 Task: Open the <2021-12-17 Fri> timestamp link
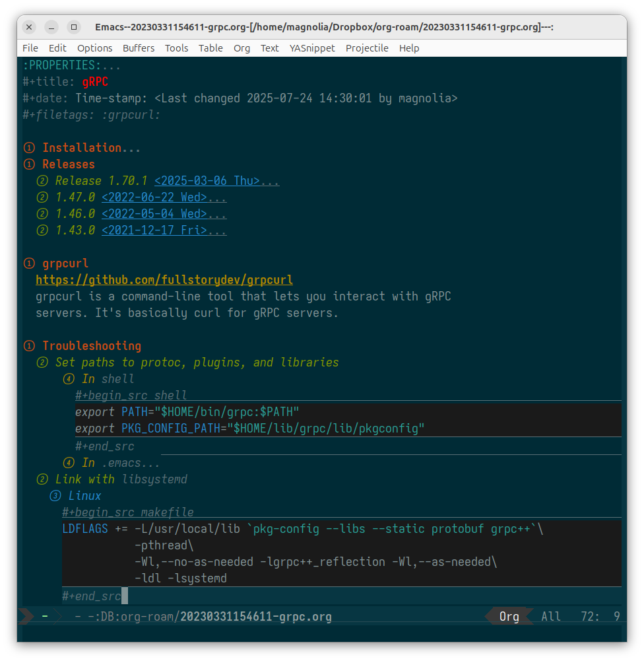154,230
